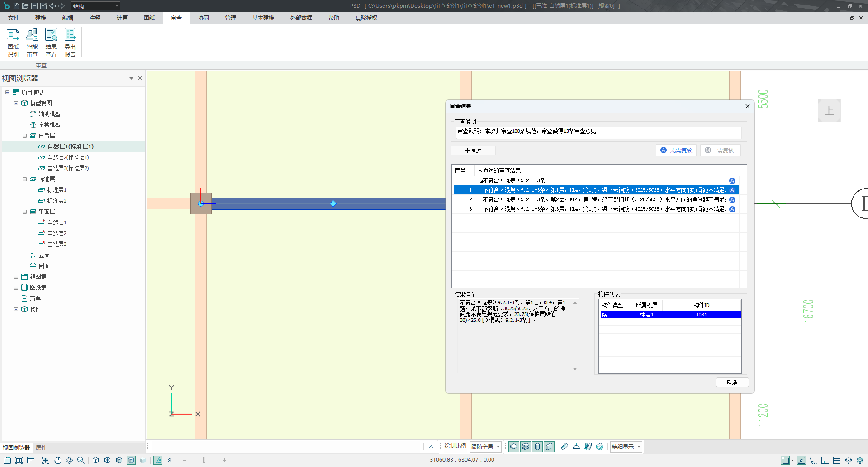Open 结果查看 results viewer
The height and width of the screenshot is (467, 868).
(x=51, y=42)
